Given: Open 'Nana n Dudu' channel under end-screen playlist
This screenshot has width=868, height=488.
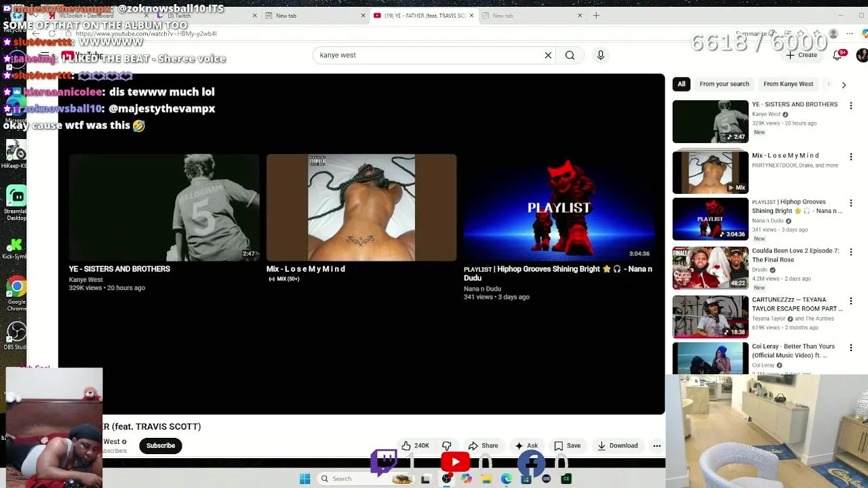Looking at the screenshot, I should [x=482, y=289].
